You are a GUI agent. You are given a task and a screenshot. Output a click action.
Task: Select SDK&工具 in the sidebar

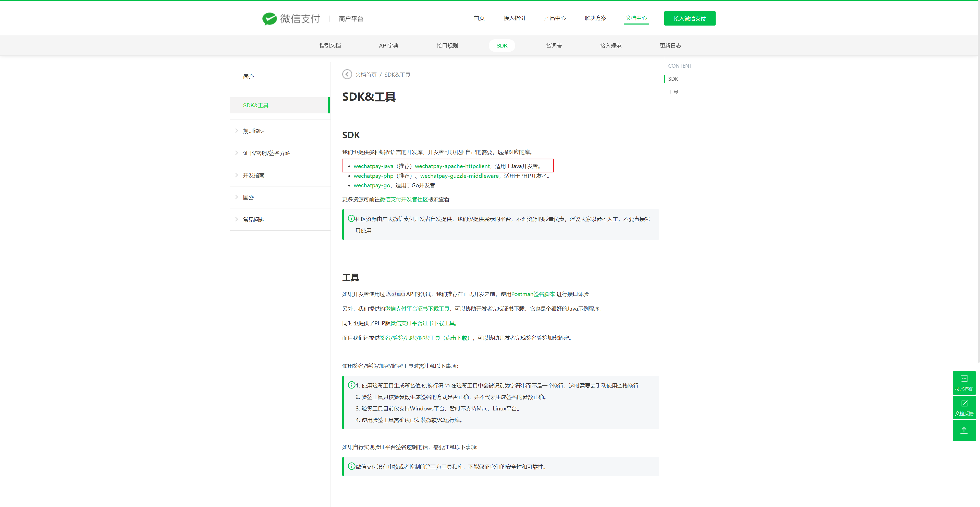click(280, 105)
